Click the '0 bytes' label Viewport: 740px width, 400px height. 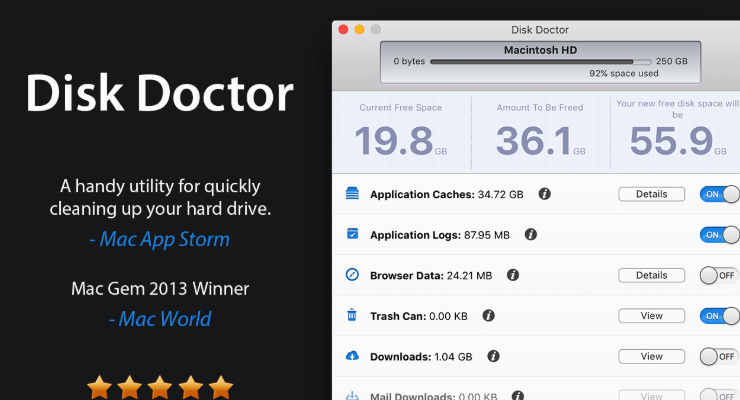coord(409,61)
